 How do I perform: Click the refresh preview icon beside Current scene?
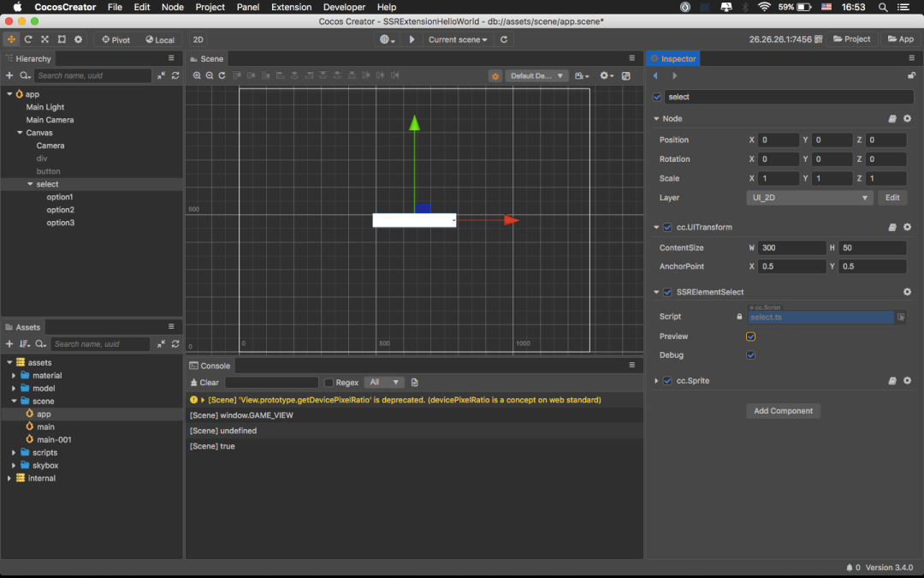point(504,39)
